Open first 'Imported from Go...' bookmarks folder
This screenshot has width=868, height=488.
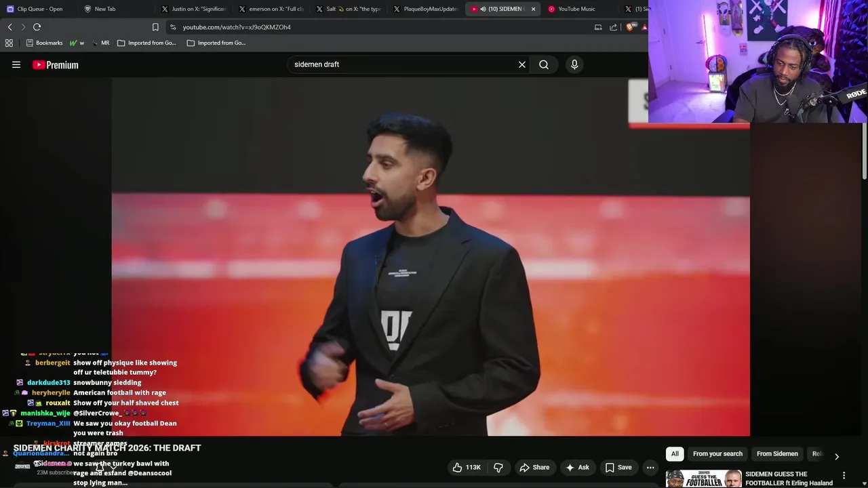point(146,43)
